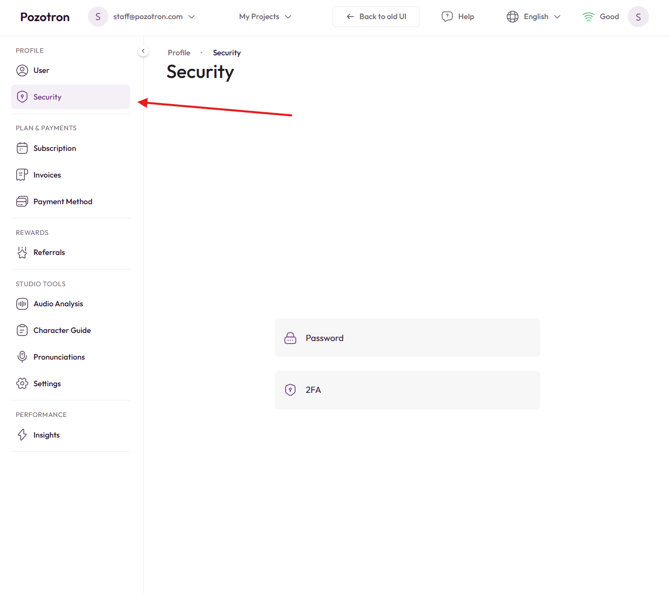Image resolution: width=670 pixels, height=594 pixels.
Task: Click the Subscription calendar icon
Action: tap(22, 148)
